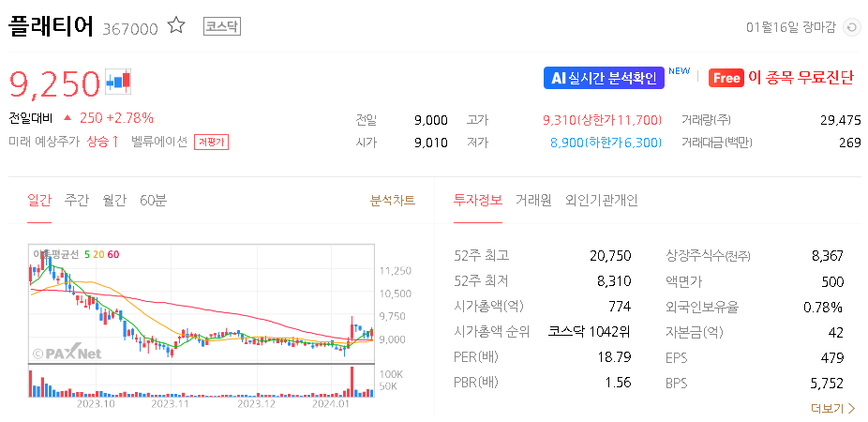868x422 pixels.
Task: Expand details with 더보기 link
Action: (x=833, y=409)
